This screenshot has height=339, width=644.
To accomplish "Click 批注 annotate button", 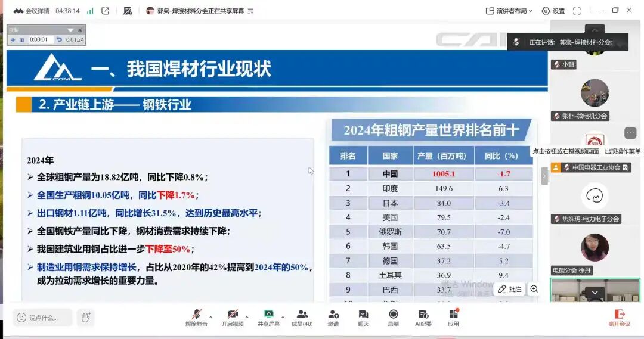I will pyautogui.click(x=510, y=290).
